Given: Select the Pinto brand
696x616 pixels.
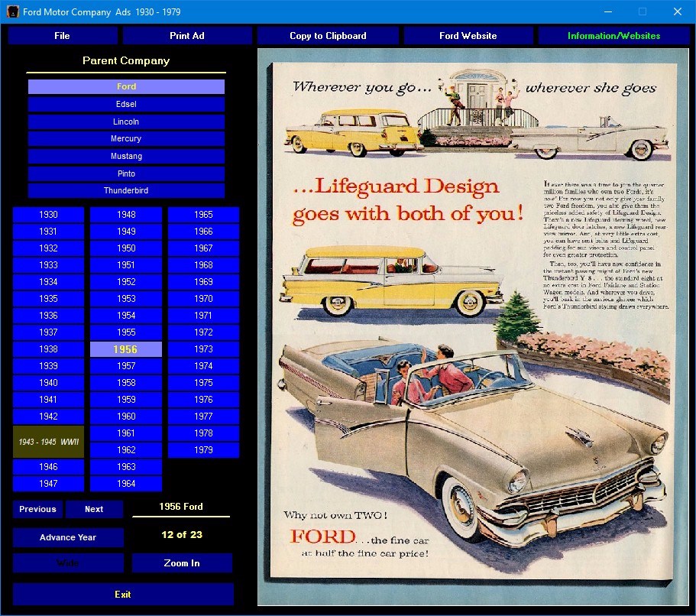Looking at the screenshot, I should [126, 173].
